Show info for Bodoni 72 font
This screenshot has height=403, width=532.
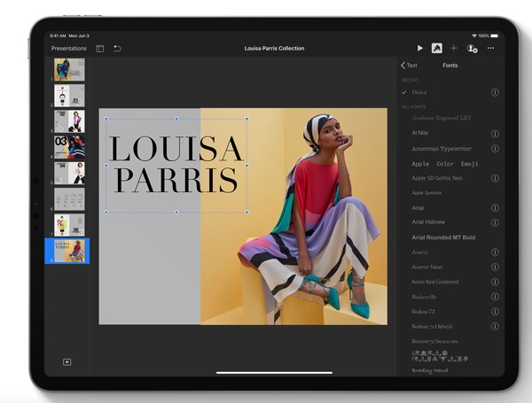pyautogui.click(x=495, y=312)
